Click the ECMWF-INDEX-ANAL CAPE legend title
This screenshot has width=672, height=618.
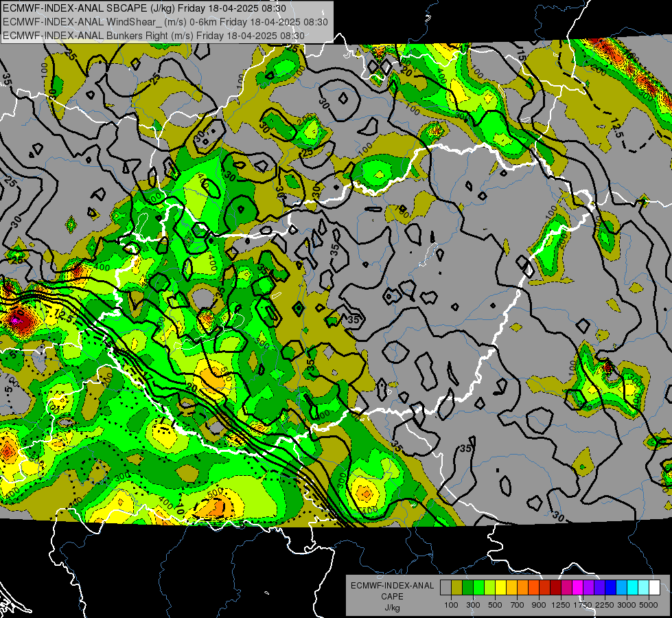click(392, 591)
